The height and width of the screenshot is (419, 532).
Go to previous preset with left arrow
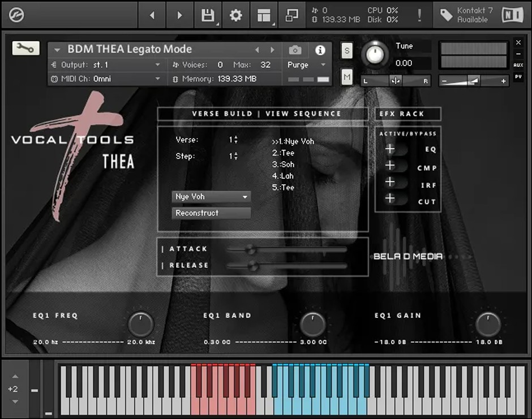(152, 15)
